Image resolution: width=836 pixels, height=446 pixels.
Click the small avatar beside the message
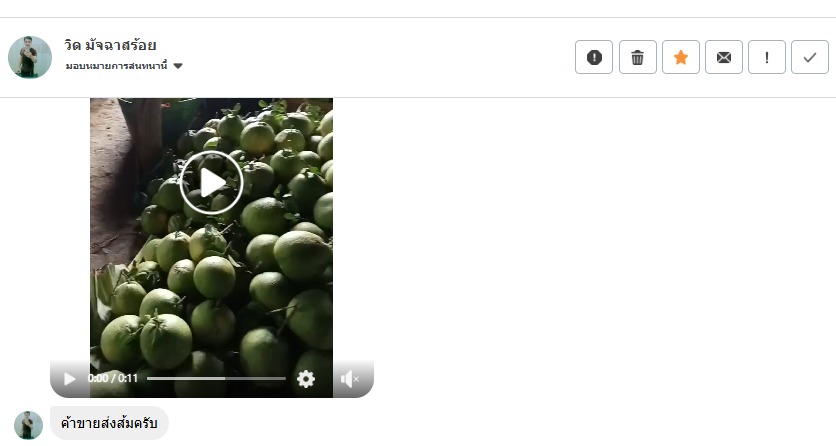pos(28,425)
